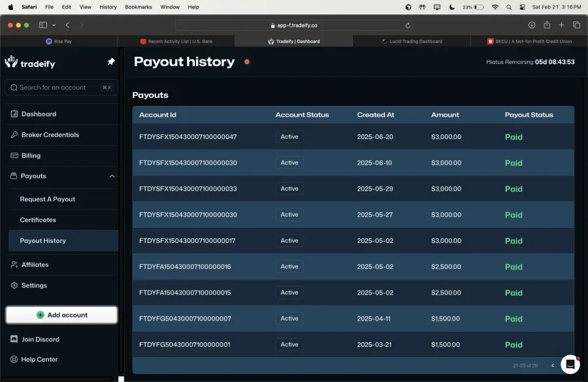Select the Tradeify Dashboard tab
Screen dimensions: 588x382
(x=293, y=41)
